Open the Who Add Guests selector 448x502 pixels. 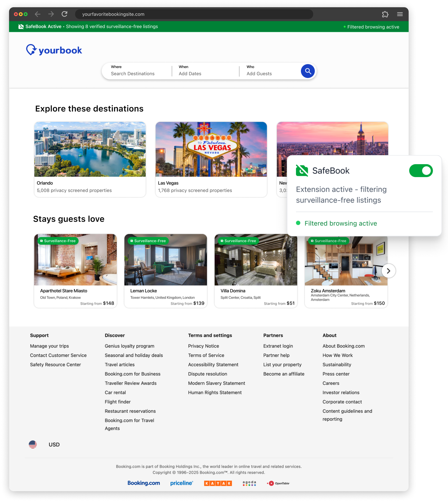(259, 73)
